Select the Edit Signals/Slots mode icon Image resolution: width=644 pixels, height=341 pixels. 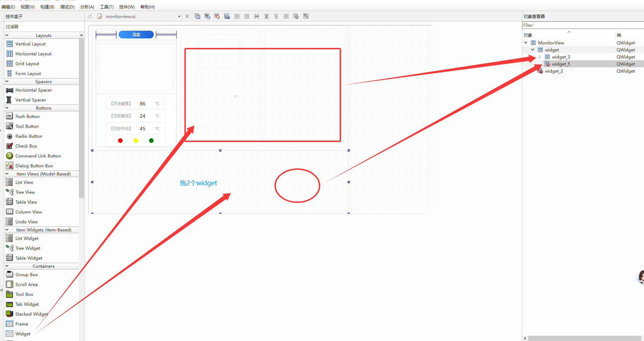click(207, 16)
